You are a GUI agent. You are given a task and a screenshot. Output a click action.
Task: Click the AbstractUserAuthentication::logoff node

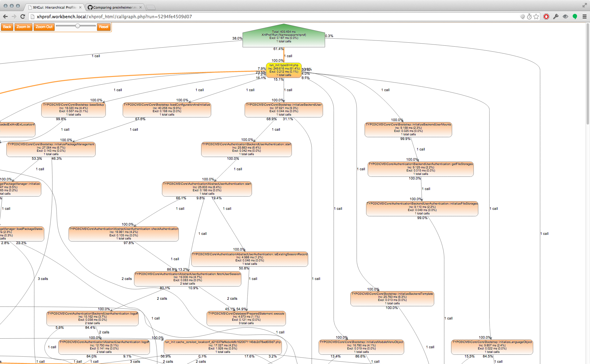pos(104,347)
